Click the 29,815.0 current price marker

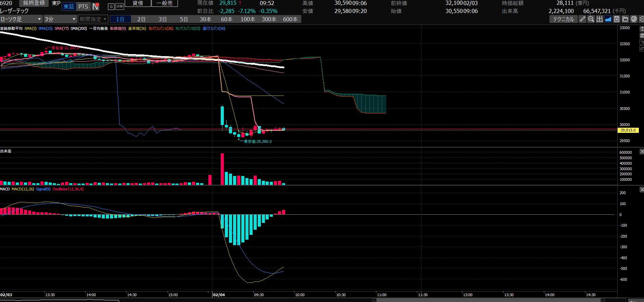628,130
